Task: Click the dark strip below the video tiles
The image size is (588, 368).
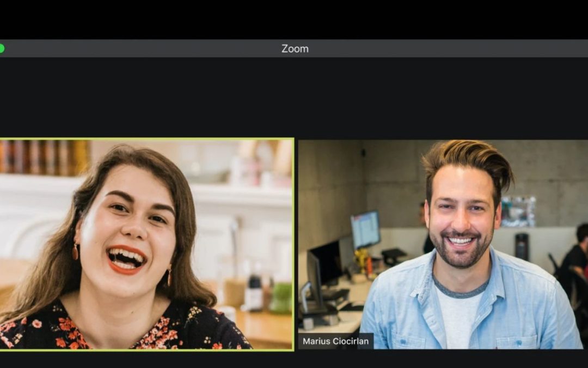Action: pos(294,359)
